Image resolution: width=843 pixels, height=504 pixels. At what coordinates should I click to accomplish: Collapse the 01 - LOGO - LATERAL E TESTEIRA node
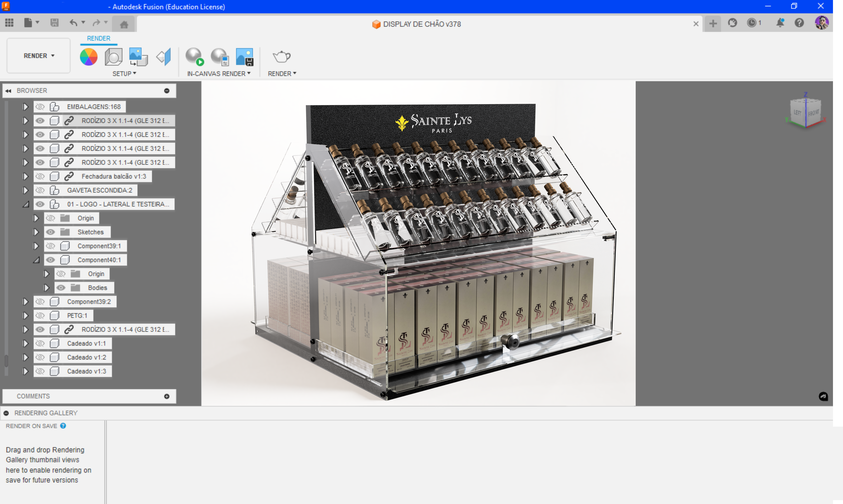pyautogui.click(x=26, y=204)
